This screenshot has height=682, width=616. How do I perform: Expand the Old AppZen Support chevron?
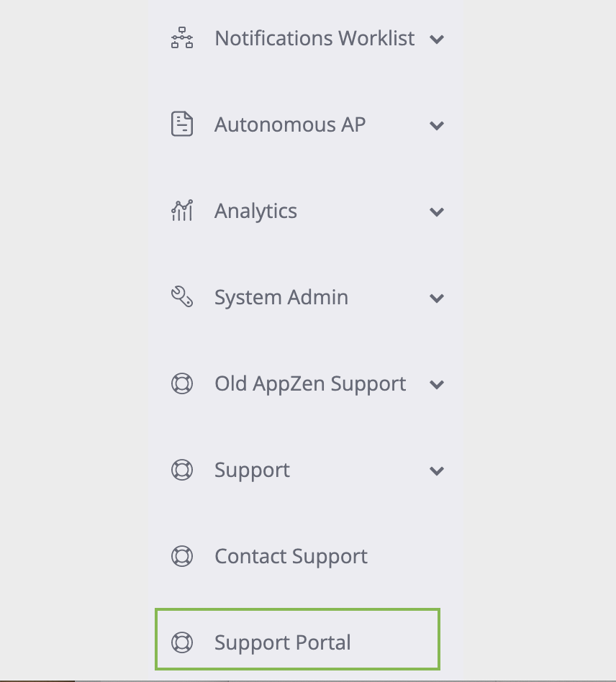point(437,384)
